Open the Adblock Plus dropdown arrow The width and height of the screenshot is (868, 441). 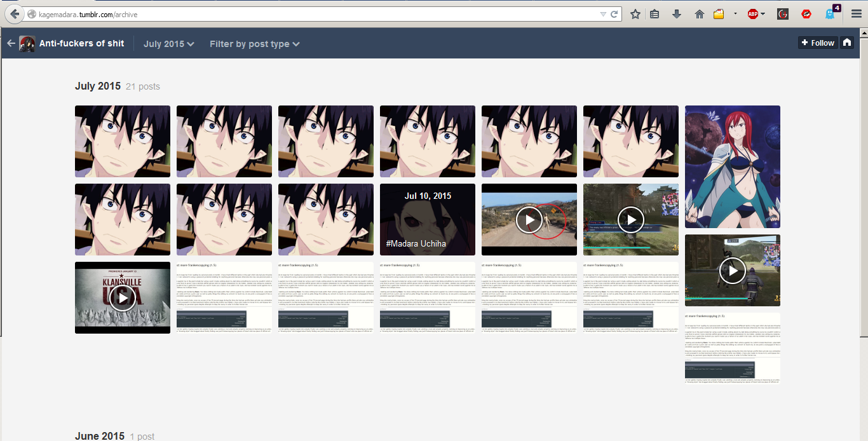click(763, 14)
